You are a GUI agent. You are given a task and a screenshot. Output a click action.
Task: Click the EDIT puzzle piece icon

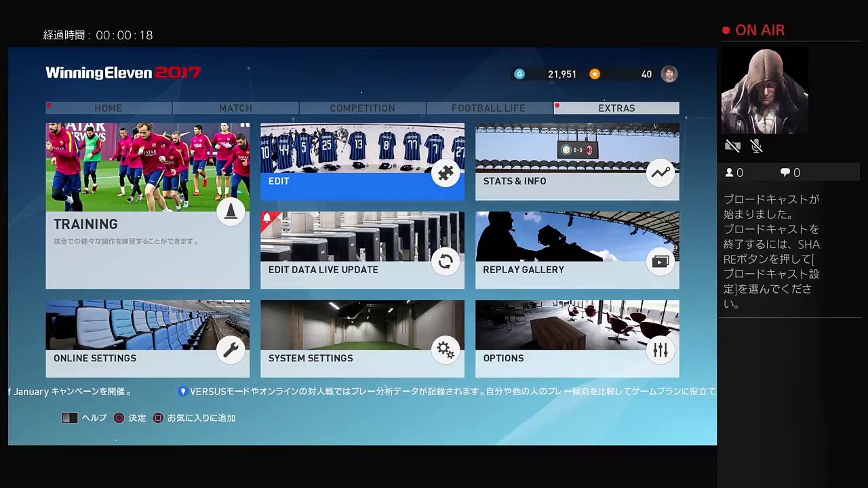[x=446, y=174]
